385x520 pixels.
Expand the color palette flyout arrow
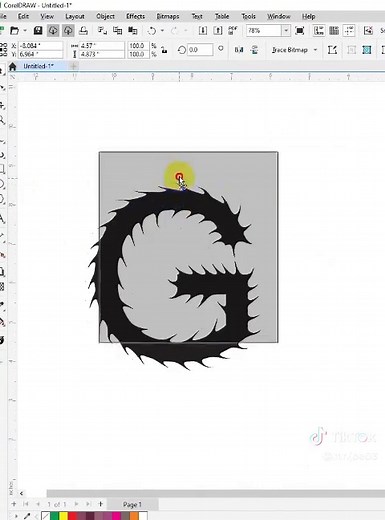16,516
